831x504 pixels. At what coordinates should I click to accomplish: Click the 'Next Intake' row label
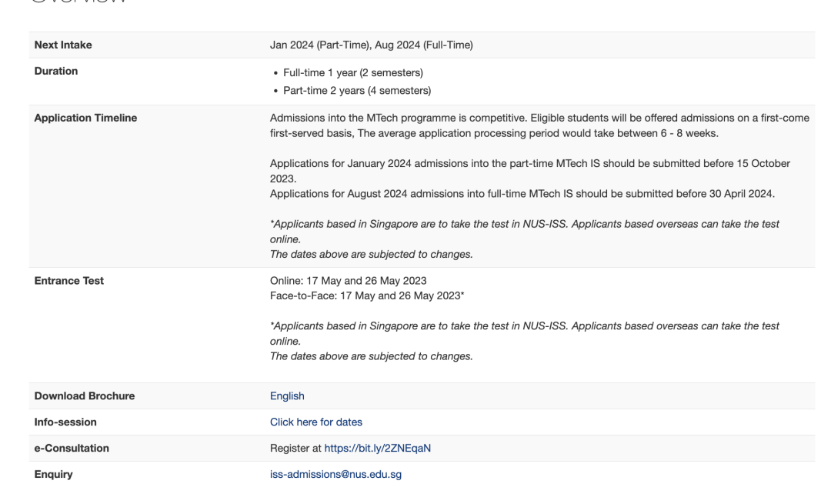coord(63,45)
